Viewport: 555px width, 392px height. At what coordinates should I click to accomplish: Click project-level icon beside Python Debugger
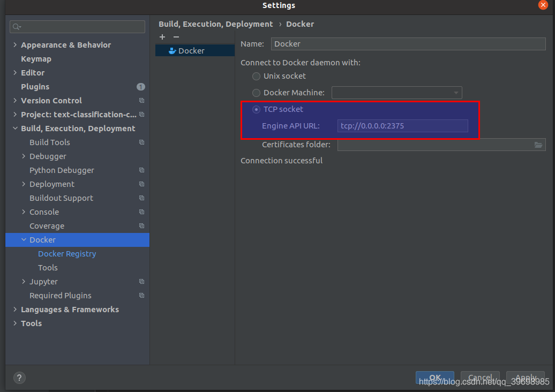[x=141, y=170]
